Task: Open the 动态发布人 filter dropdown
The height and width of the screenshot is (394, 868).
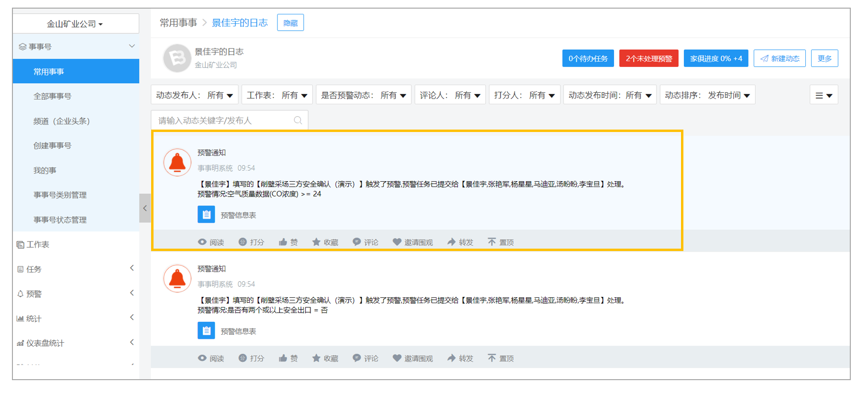Action: click(195, 95)
